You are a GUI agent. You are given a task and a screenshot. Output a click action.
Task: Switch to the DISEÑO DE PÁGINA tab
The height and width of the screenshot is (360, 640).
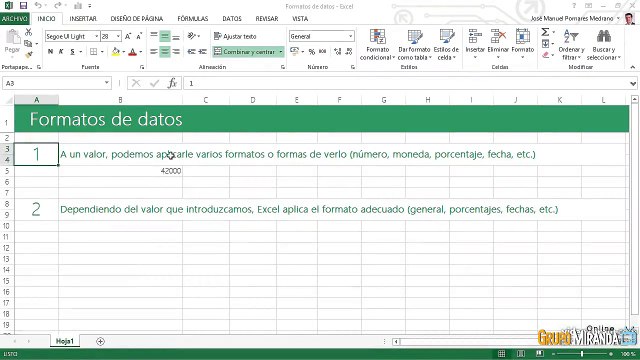tap(137, 19)
